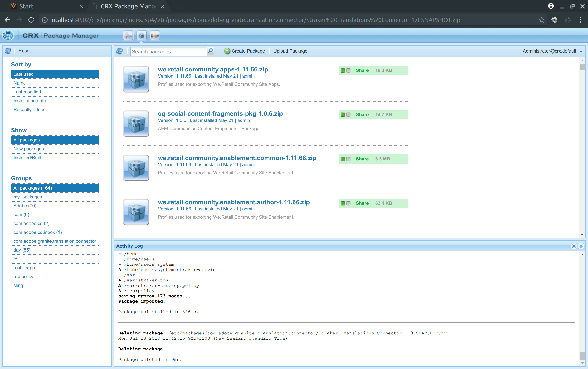Viewport: 588px width, 369px height.
Task: Select Last used sort option
Action: 55,74
